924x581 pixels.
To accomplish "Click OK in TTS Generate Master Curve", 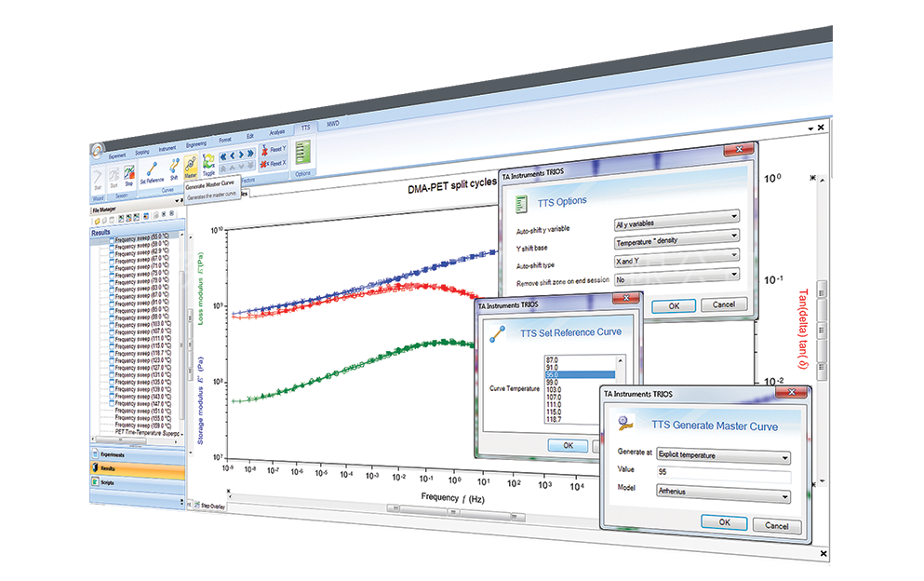I will pyautogui.click(x=725, y=522).
